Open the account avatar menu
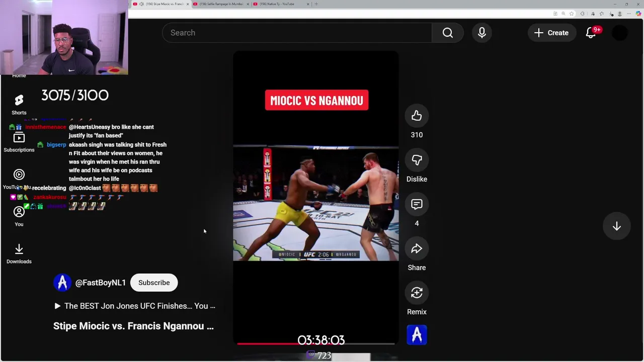The width and height of the screenshot is (644, 362). tap(620, 33)
